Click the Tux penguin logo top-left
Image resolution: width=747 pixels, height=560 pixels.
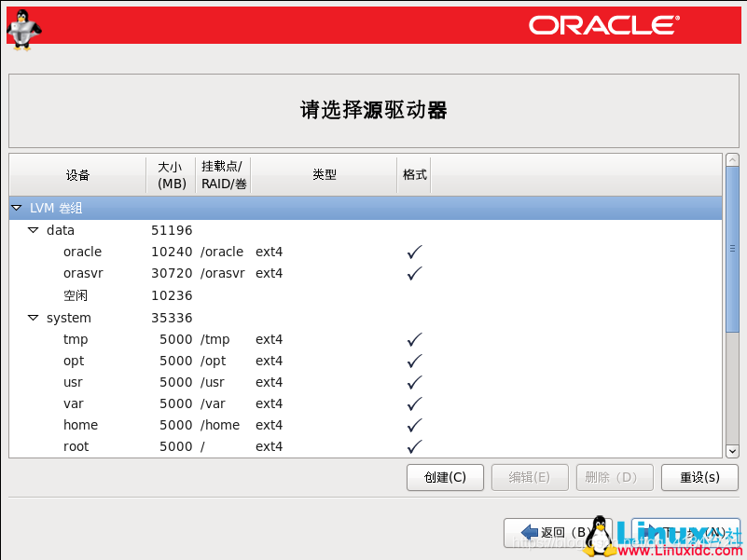click(x=23, y=28)
